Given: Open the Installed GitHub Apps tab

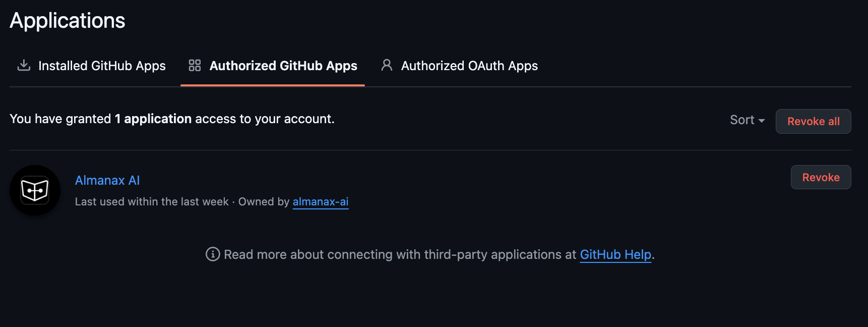Looking at the screenshot, I should pyautogui.click(x=92, y=66).
